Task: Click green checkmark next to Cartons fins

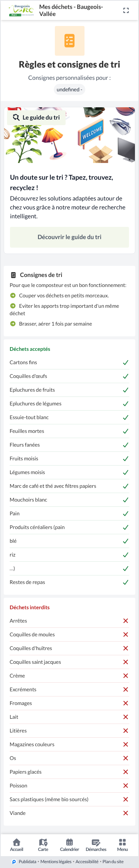Action: pos(126,362)
